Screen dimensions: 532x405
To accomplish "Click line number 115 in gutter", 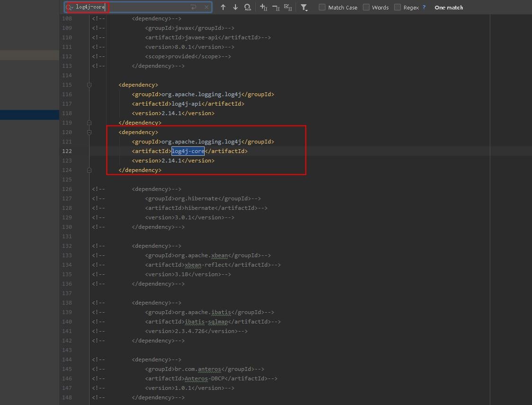I will (67, 85).
